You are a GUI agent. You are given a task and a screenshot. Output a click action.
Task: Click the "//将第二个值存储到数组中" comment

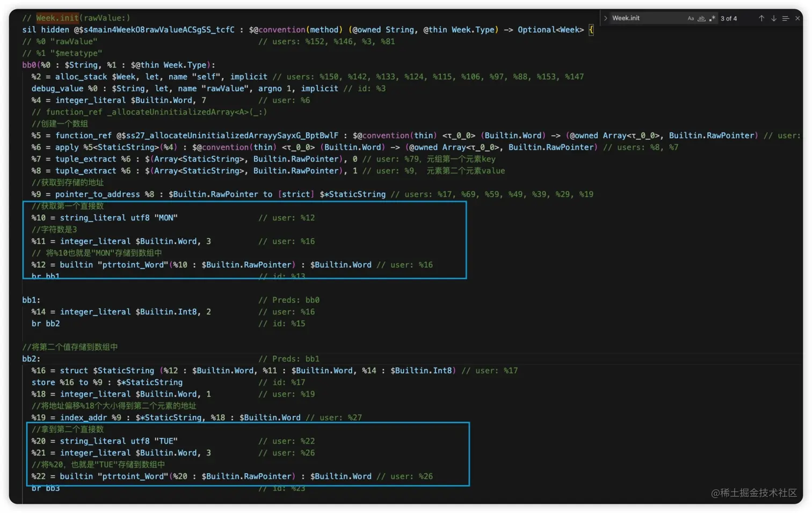tap(70, 347)
